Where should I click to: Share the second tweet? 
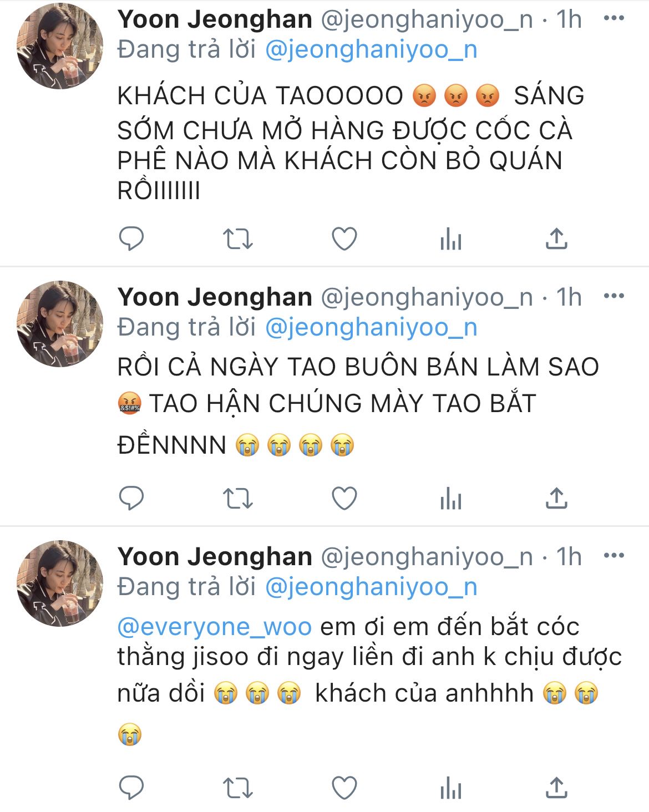click(556, 498)
